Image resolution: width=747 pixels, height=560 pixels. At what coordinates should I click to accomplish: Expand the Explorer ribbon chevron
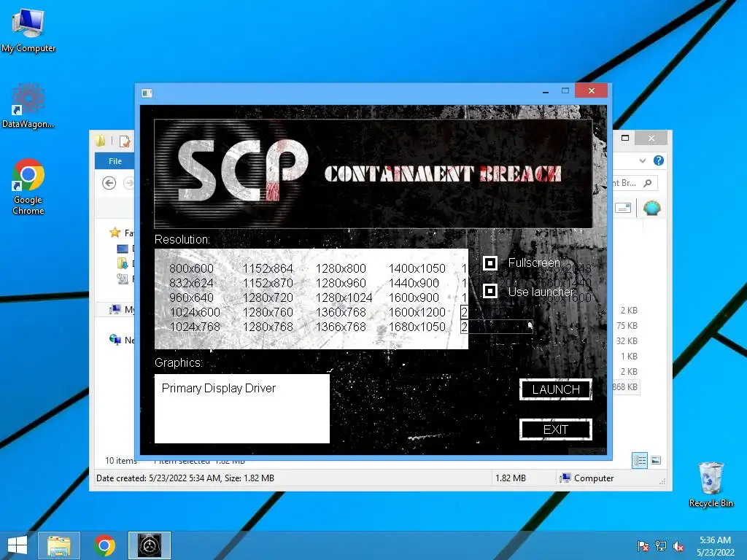click(643, 161)
